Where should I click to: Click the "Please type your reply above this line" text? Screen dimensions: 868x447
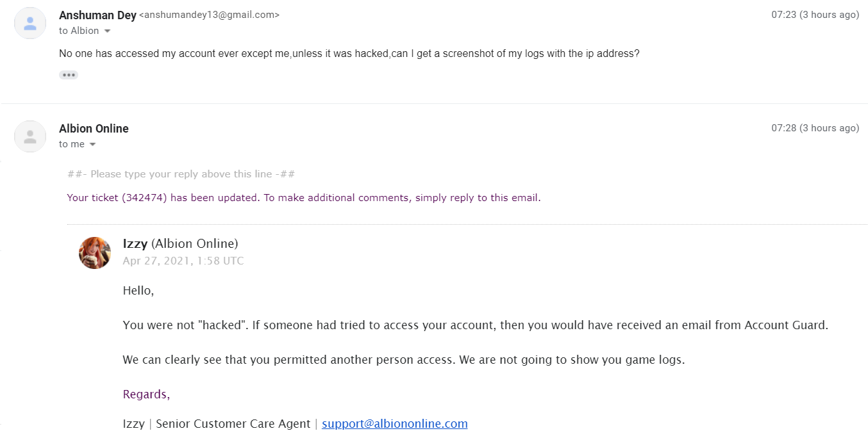(181, 174)
